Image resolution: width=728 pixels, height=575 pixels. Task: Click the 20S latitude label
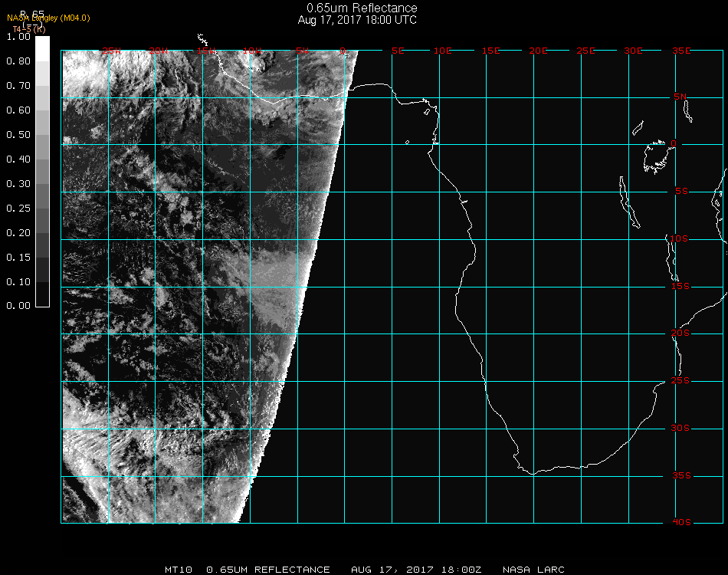680,333
